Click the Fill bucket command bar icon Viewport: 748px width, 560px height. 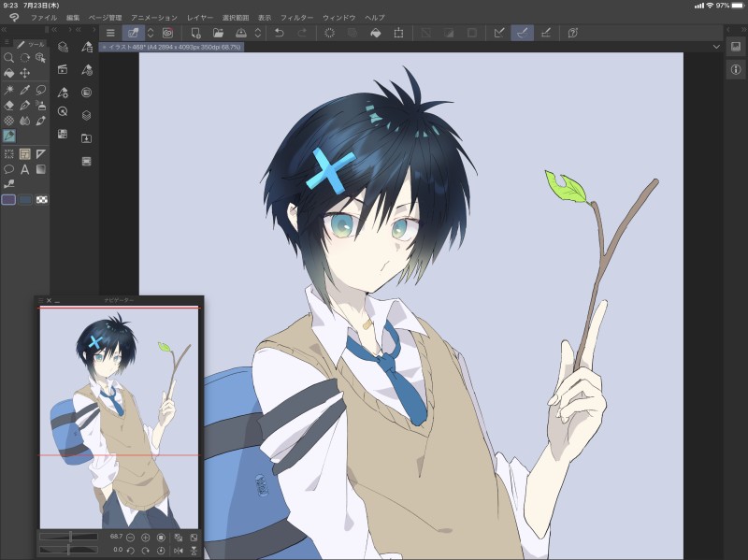point(376,33)
